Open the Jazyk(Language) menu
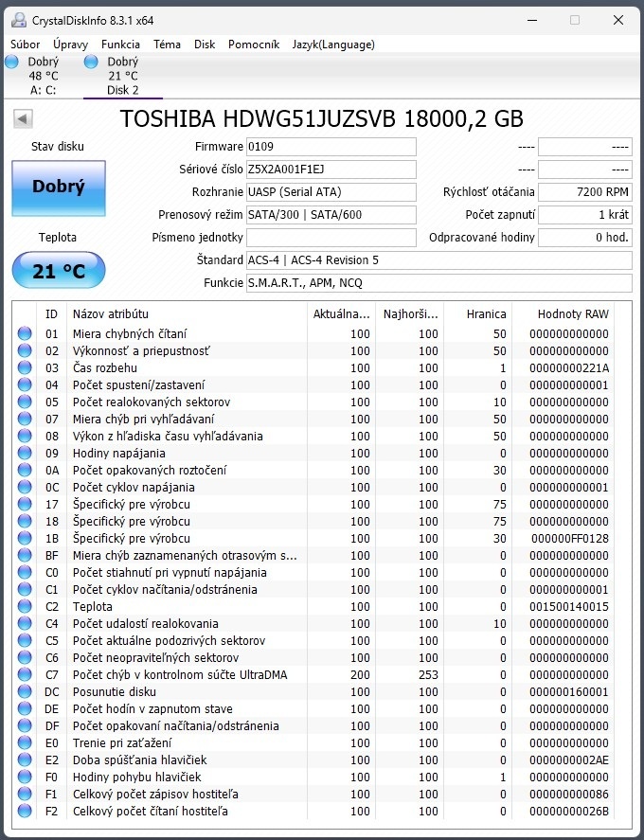This screenshot has width=644, height=840. pos(333,45)
